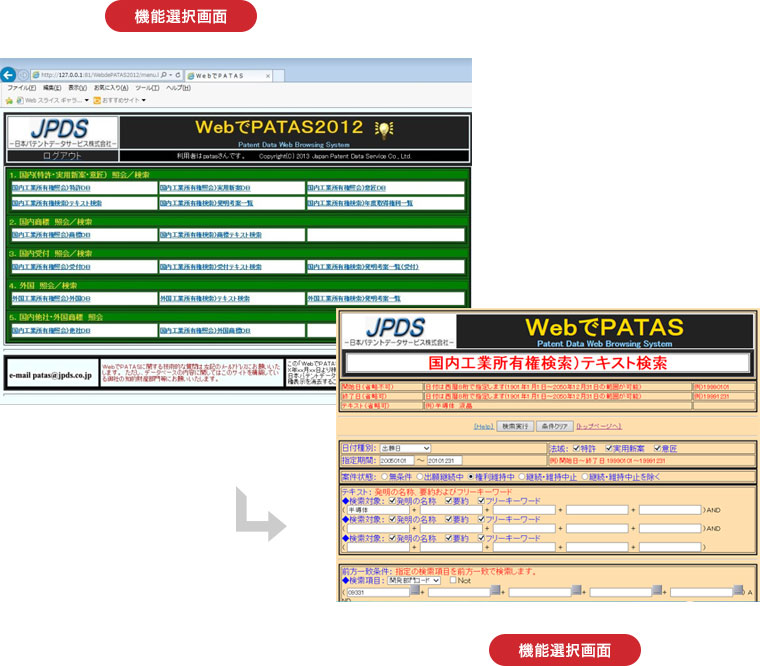Viewport: 760px width, 666px height.
Task: Close the WebでPATAS browser tab
Action: click(268, 76)
